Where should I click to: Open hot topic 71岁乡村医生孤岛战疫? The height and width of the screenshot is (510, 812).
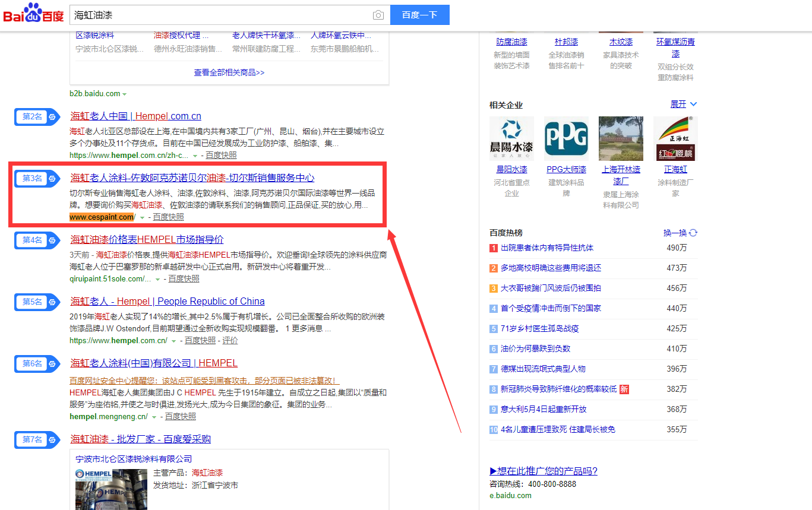(539, 329)
